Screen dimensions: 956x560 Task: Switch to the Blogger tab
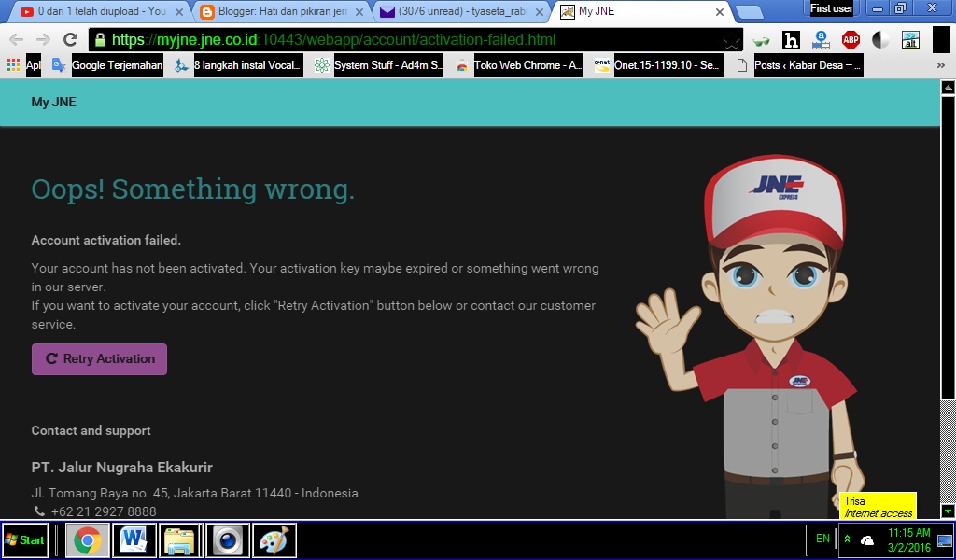click(x=279, y=11)
